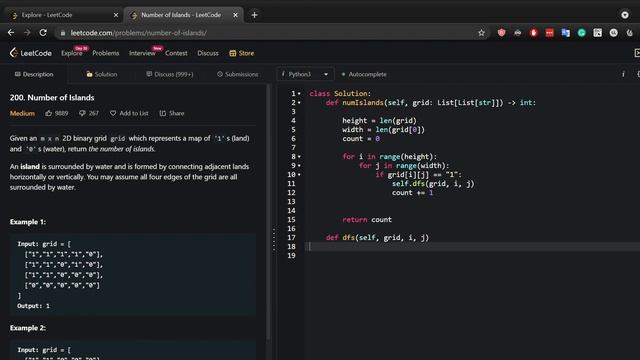Click the Example 1: heading
This screenshot has width=640, height=360.
[28, 222]
